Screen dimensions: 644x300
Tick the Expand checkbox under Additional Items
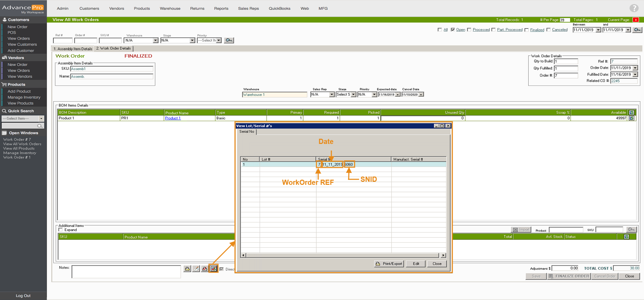pyautogui.click(x=61, y=230)
